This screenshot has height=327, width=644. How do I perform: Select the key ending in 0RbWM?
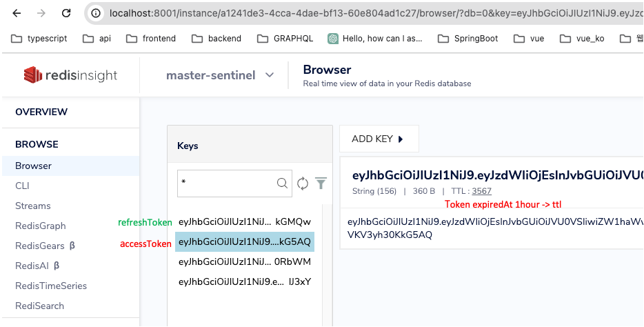click(x=245, y=262)
